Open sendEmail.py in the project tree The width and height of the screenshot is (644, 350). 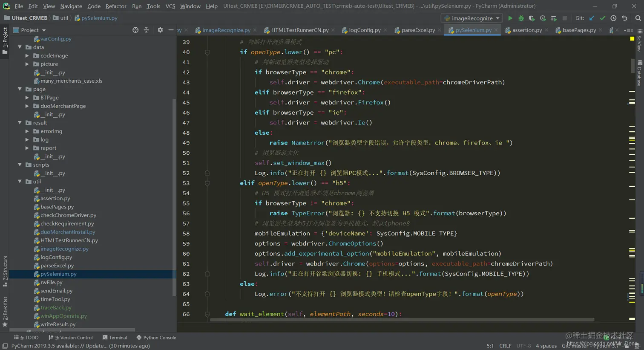tap(56, 291)
